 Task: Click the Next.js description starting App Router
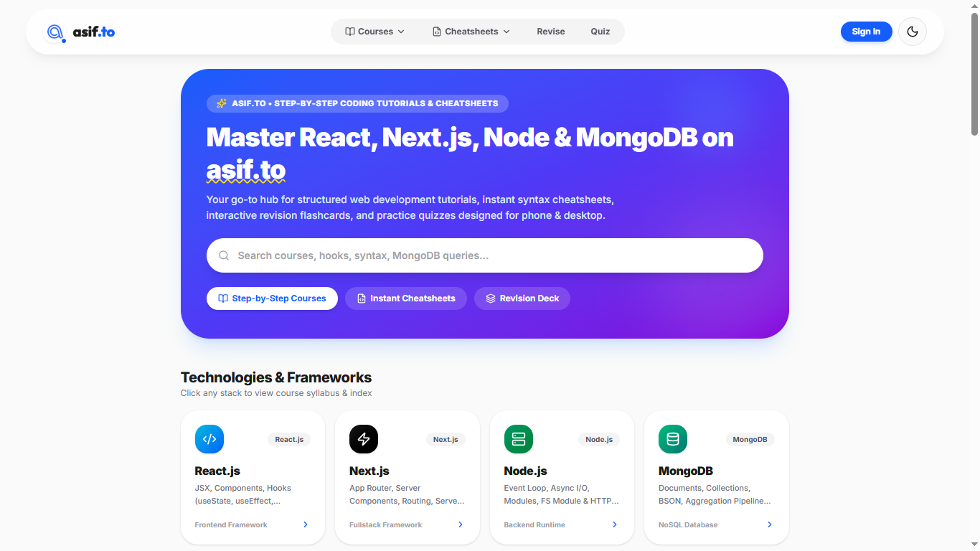407,494
